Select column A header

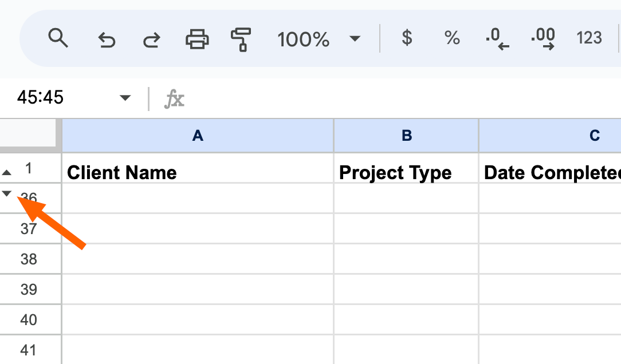[x=198, y=135]
